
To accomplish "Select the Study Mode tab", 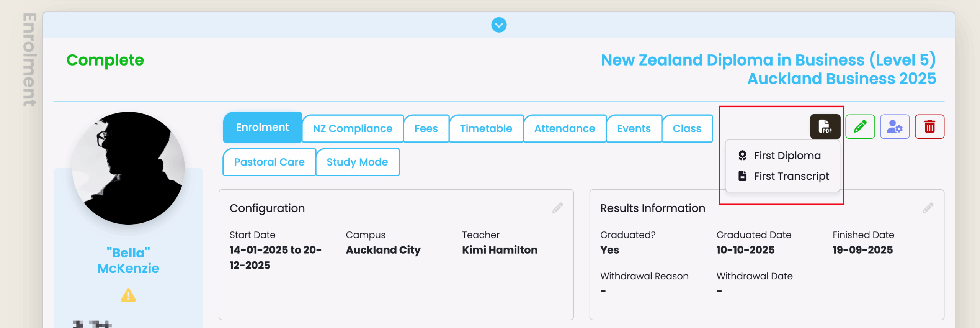I will point(357,162).
